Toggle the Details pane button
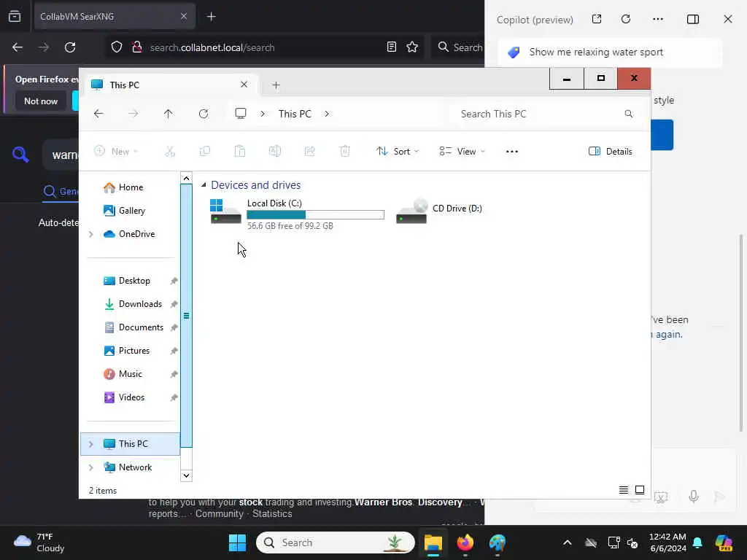Viewport: 747px width, 560px height. [611, 152]
